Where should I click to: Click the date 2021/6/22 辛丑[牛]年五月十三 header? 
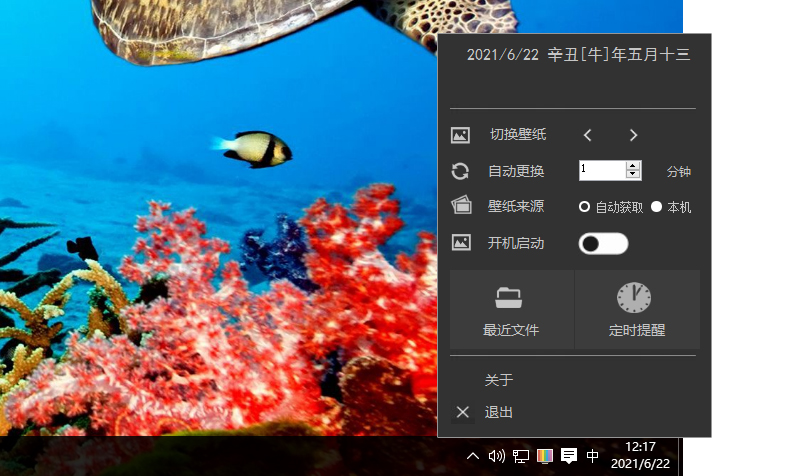[578, 55]
